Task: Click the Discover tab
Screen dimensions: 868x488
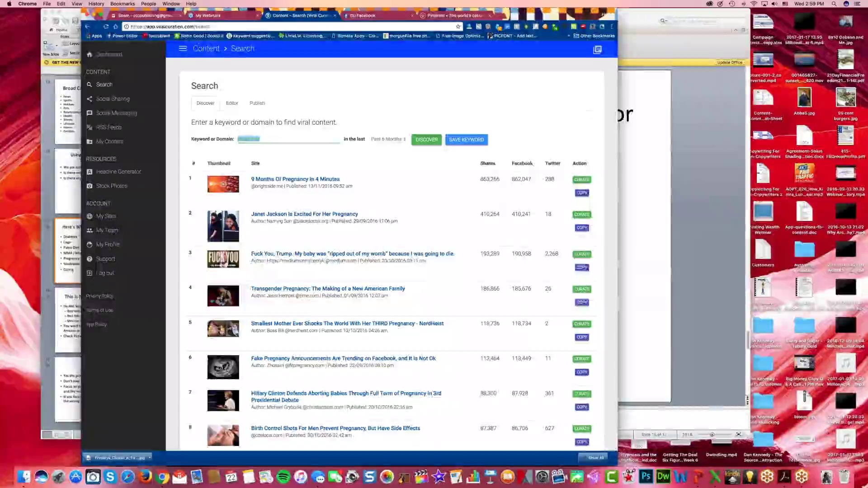Action: click(x=205, y=103)
